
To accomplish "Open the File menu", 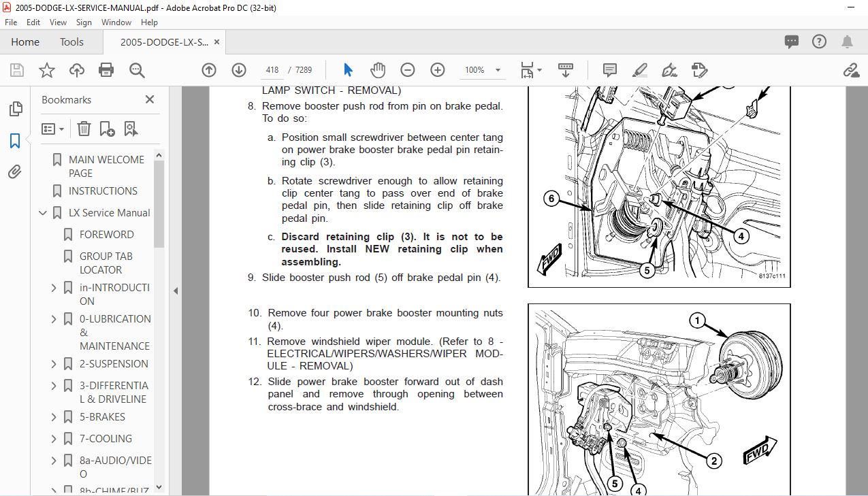I will click(11, 22).
